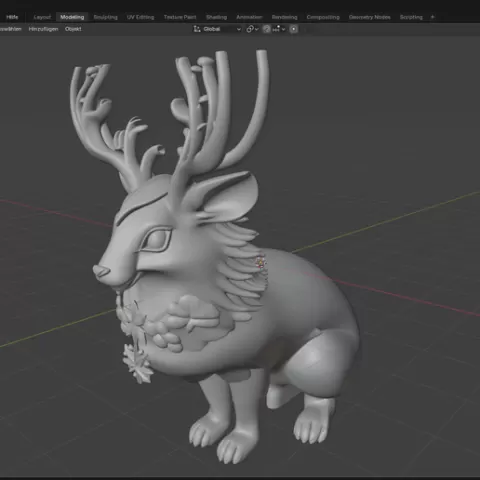Open the Geometry Nodes workspace tab

click(x=369, y=17)
